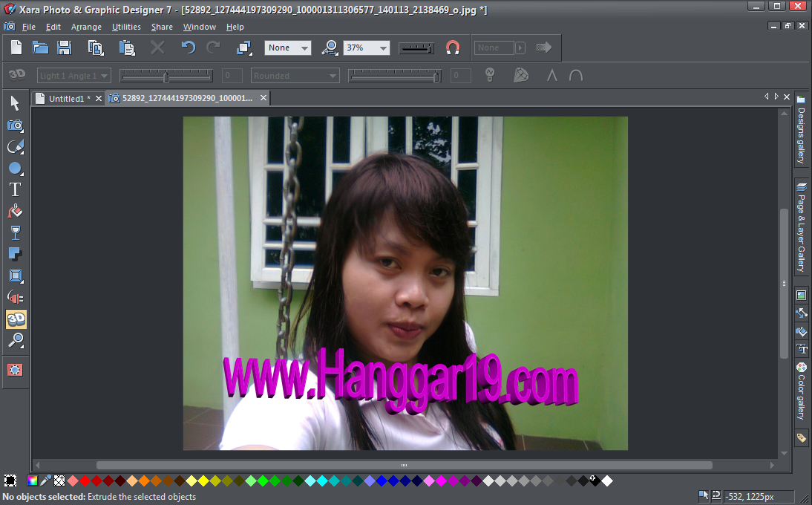Select the freehand drawing tool
The width and height of the screenshot is (812, 505).
15,147
